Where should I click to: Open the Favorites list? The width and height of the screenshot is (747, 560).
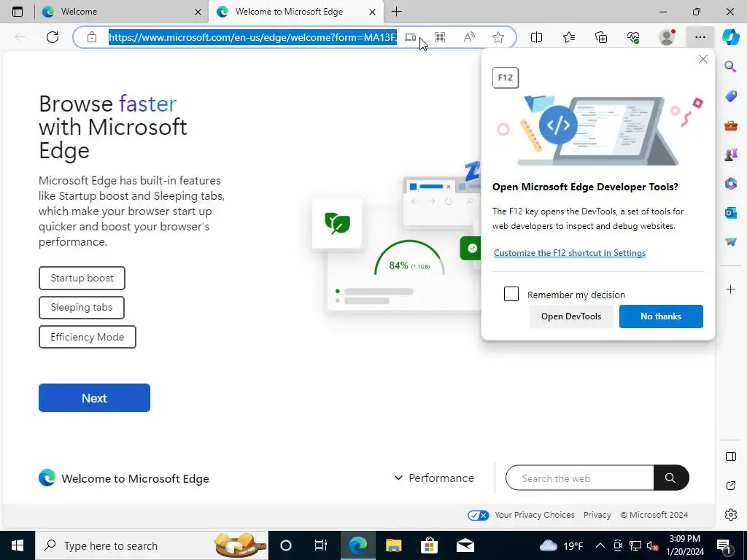click(x=569, y=37)
